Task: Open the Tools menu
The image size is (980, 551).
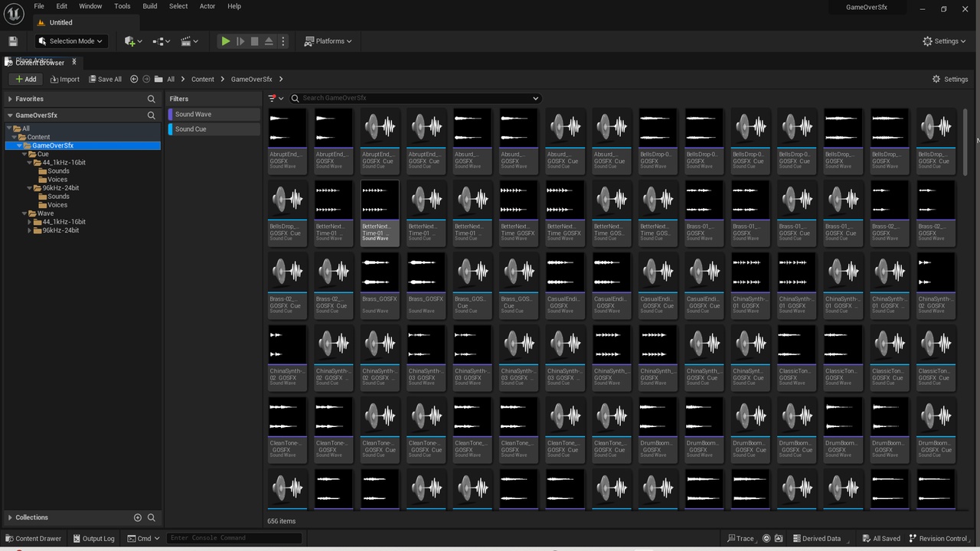Action: pos(122,6)
